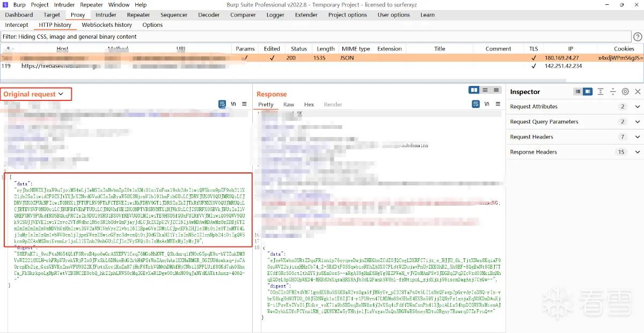Close the Inspector panel
Viewport: 644px width, 333px height.
(x=638, y=92)
